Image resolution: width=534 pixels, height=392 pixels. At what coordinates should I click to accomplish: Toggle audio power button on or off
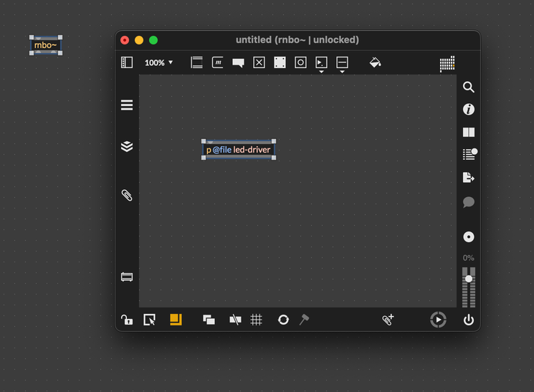coord(469,320)
